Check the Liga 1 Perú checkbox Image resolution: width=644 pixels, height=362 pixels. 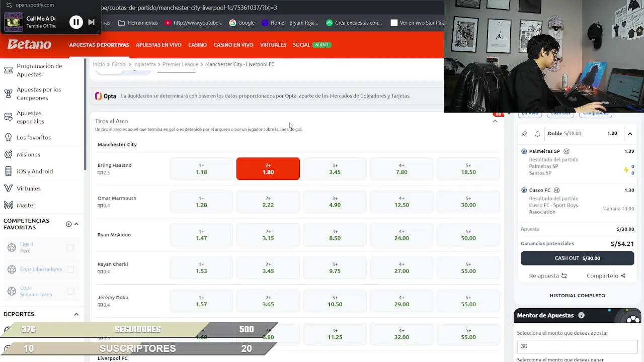[70, 247]
